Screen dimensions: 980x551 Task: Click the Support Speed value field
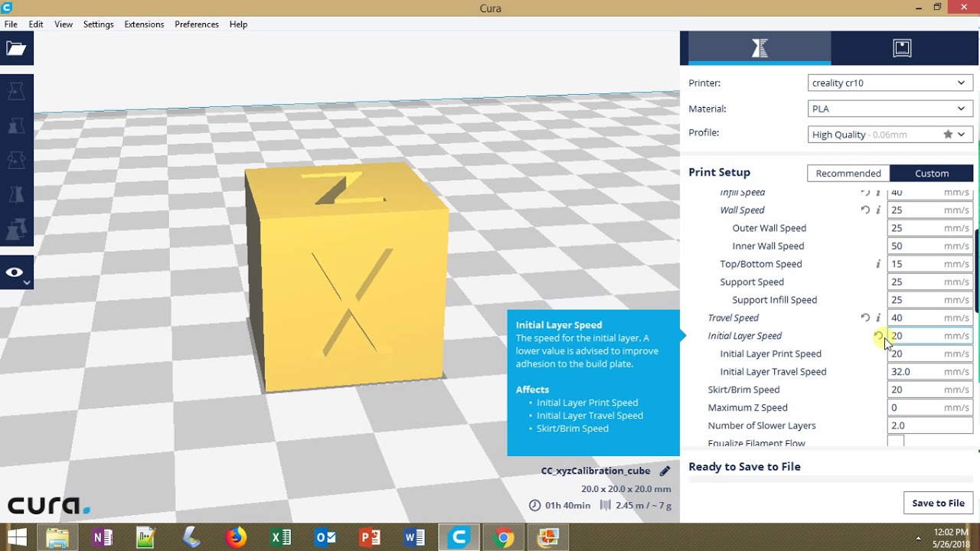click(930, 282)
